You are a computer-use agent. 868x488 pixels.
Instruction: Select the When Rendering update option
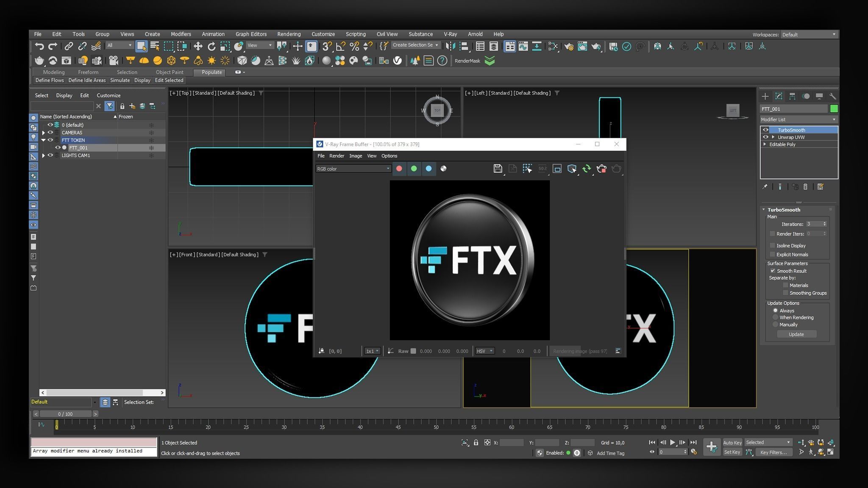pyautogui.click(x=775, y=317)
